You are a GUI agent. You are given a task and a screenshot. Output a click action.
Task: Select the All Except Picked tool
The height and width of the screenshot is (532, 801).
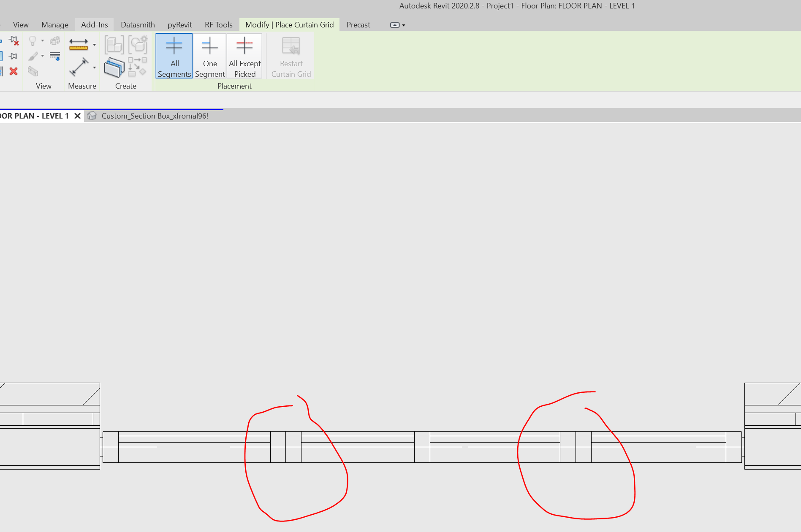244,55
